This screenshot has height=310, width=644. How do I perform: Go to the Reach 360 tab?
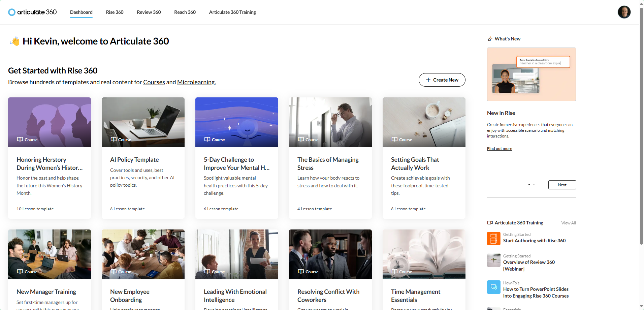pyautogui.click(x=185, y=12)
